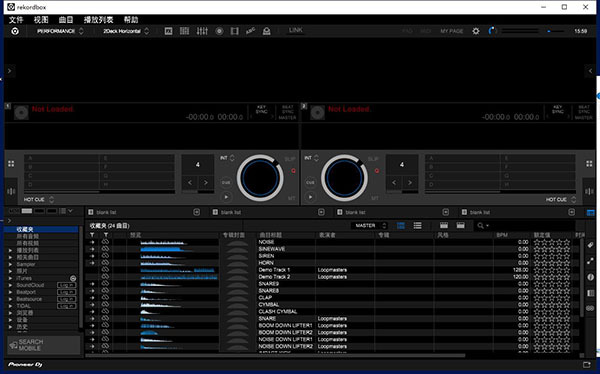Open the INT mode selector on deck 1

point(227,158)
